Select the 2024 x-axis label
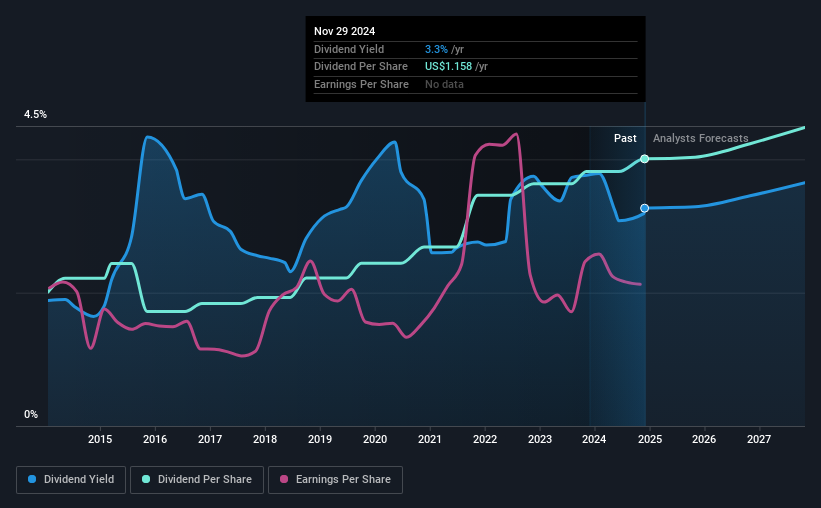Viewport: 821px width, 508px height. pyautogui.click(x=594, y=439)
